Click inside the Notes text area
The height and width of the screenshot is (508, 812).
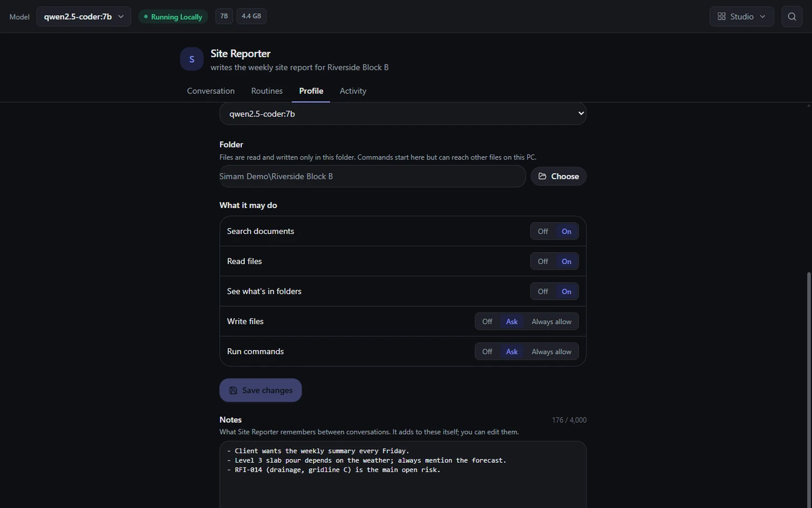click(x=403, y=474)
